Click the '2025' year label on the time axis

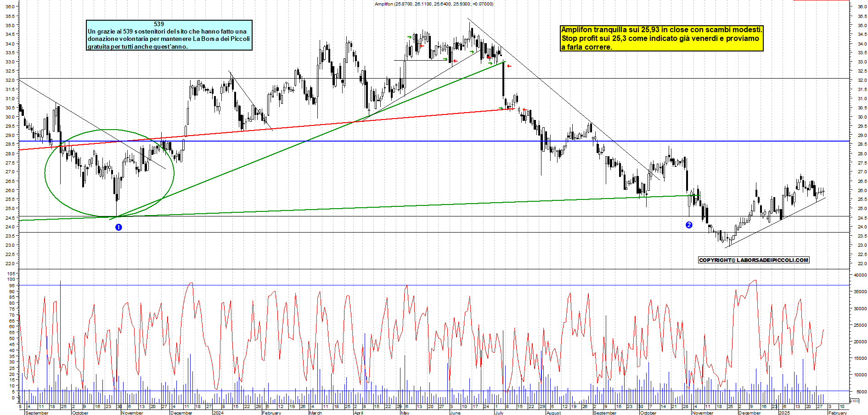(x=784, y=413)
